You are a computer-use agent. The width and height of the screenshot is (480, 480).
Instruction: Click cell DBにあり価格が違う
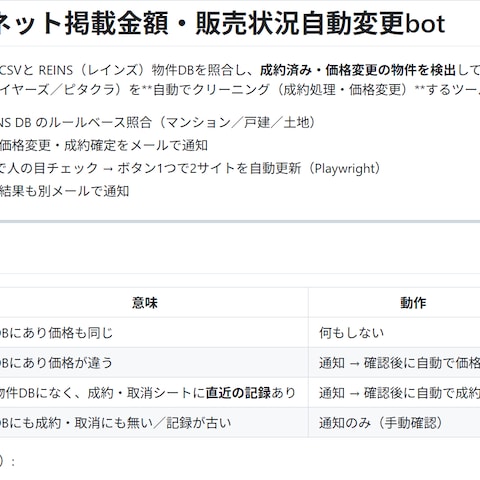tap(154, 363)
